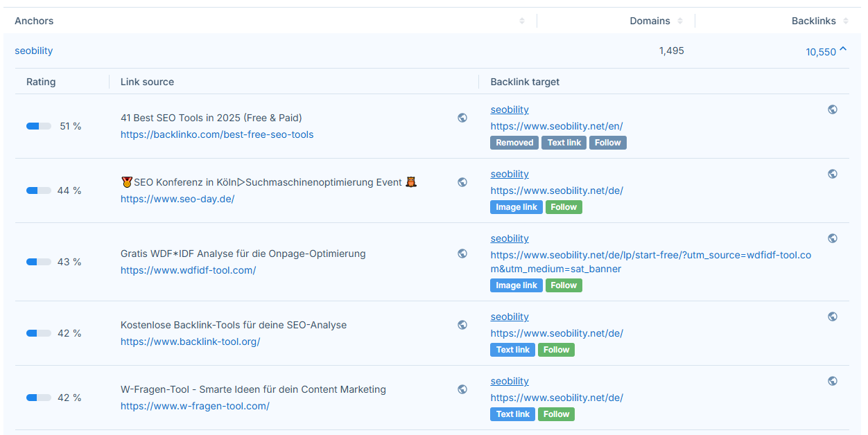Sort by Backlinks column arrows
868x435 pixels.
pyautogui.click(x=846, y=21)
